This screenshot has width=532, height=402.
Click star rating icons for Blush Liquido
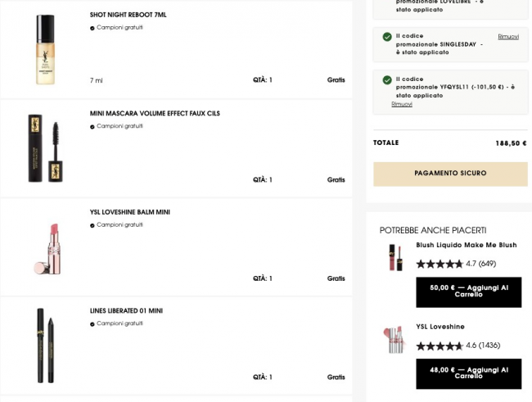(440, 264)
